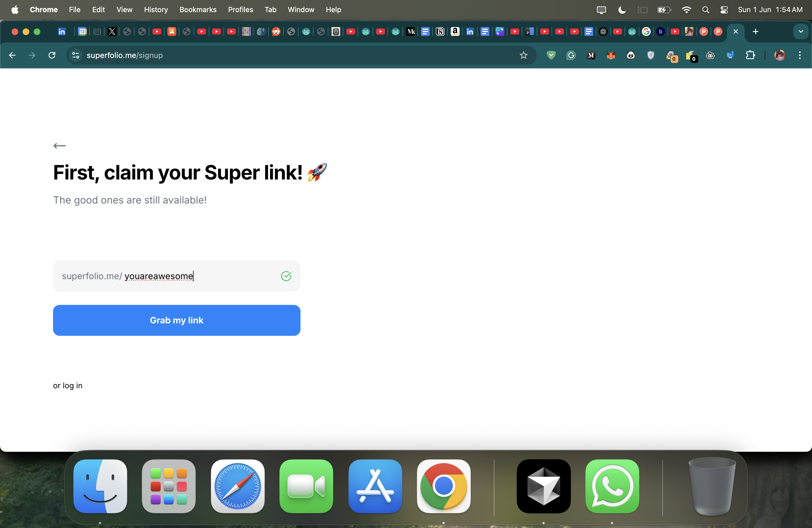
Task: Open the grey shield extension
Action: (651, 55)
